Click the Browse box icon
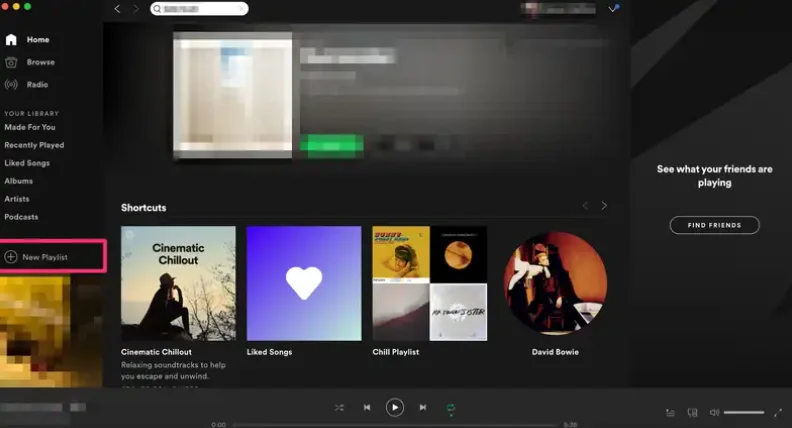792x428 pixels. pos(11,62)
